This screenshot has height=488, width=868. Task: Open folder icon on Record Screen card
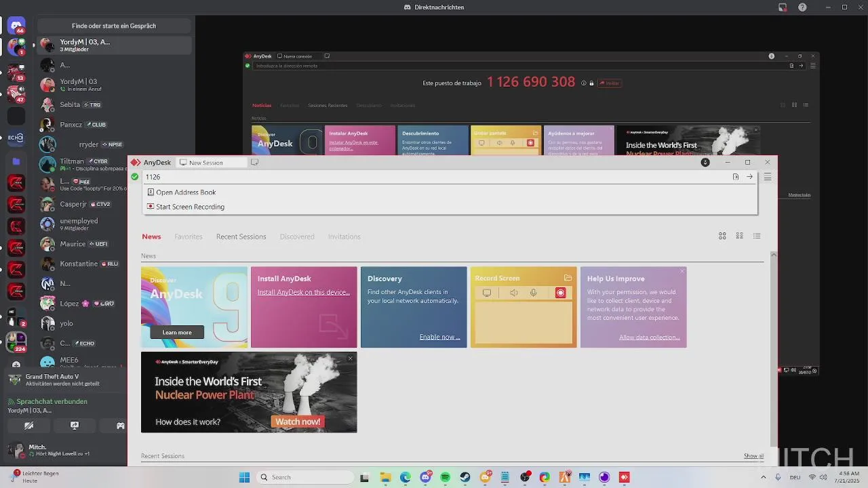click(x=568, y=278)
